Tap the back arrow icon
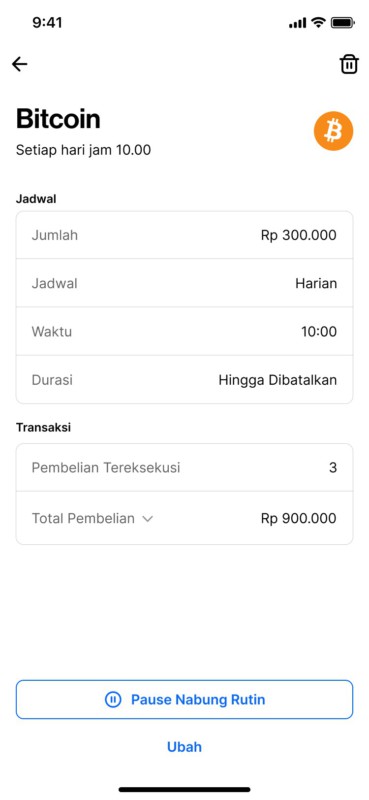Screen dimensions: 369x800 [19, 64]
